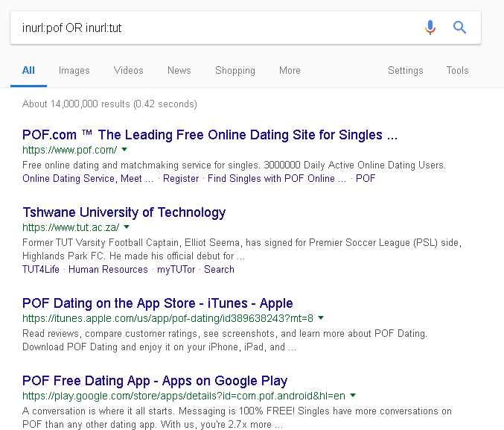Expand dropdown arrow next to pof.com URL

[125, 149]
